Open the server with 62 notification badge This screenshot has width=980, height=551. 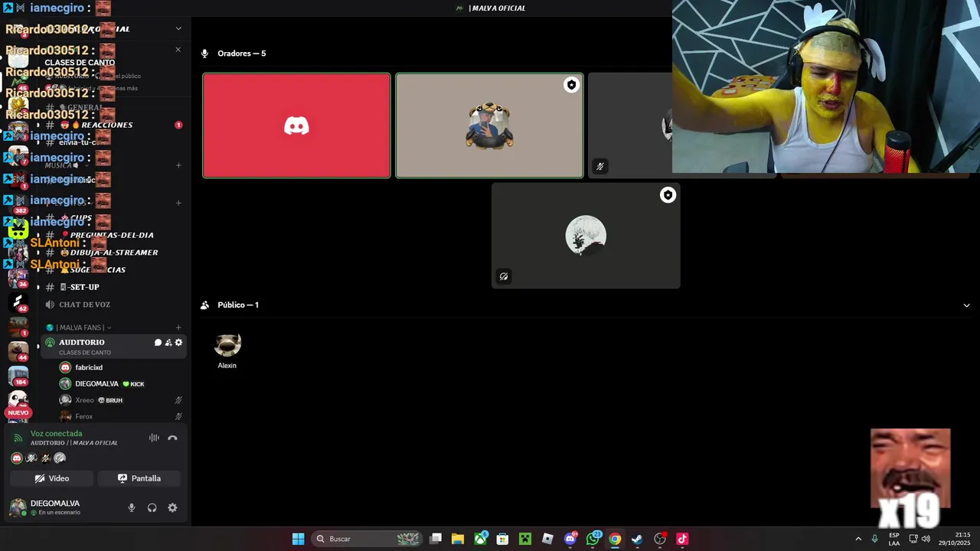tap(18, 302)
